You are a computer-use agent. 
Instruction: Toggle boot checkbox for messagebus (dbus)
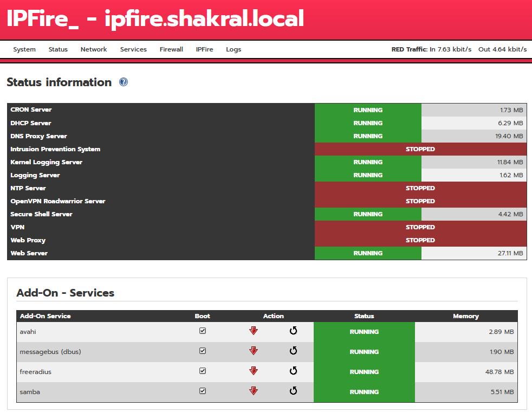point(203,351)
